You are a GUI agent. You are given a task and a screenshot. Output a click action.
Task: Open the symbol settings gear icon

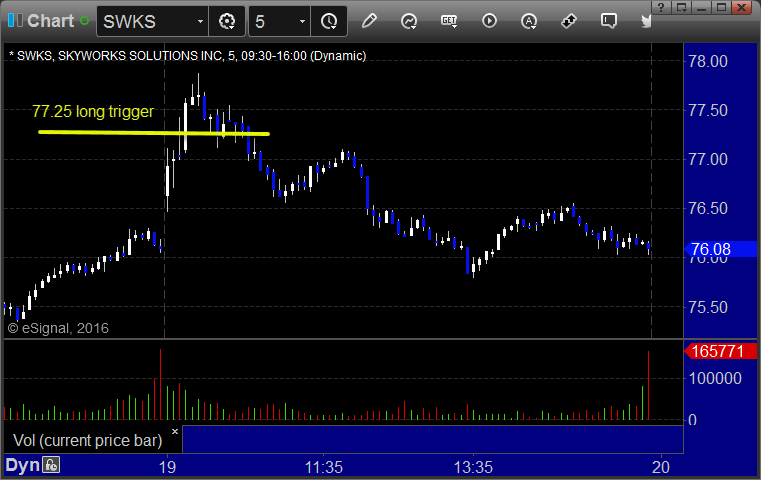coord(227,21)
